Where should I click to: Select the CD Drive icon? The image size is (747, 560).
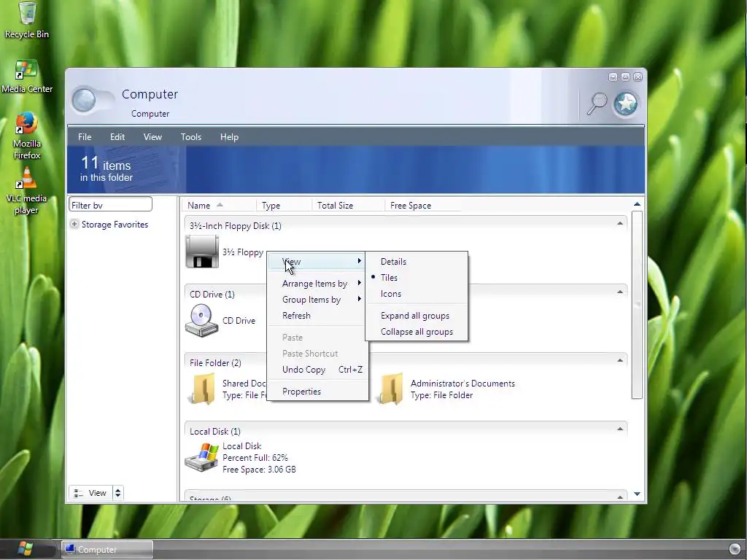tap(202, 321)
